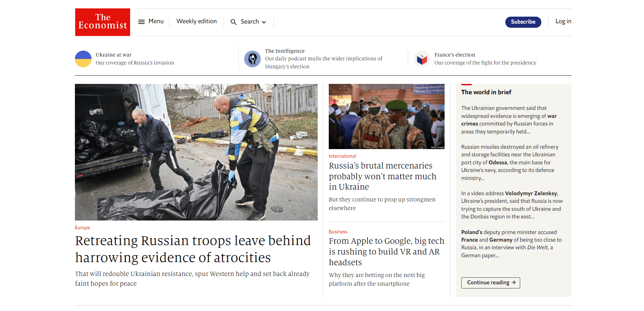Click the magnifying glass search icon
Image resolution: width=644 pixels, height=311 pixels.
(234, 22)
